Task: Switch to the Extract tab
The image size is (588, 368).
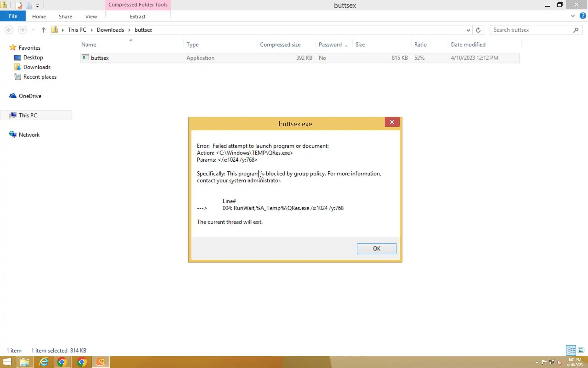Action: 138,17
